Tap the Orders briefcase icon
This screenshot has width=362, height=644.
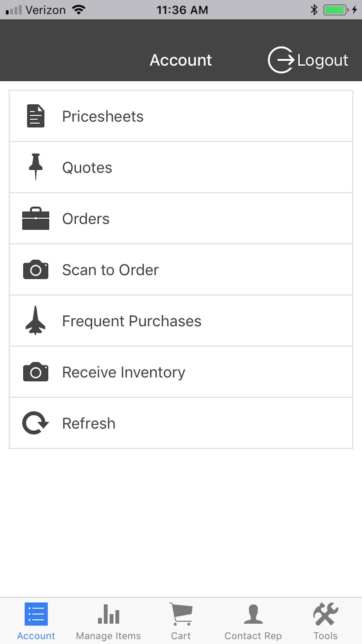(x=35, y=218)
